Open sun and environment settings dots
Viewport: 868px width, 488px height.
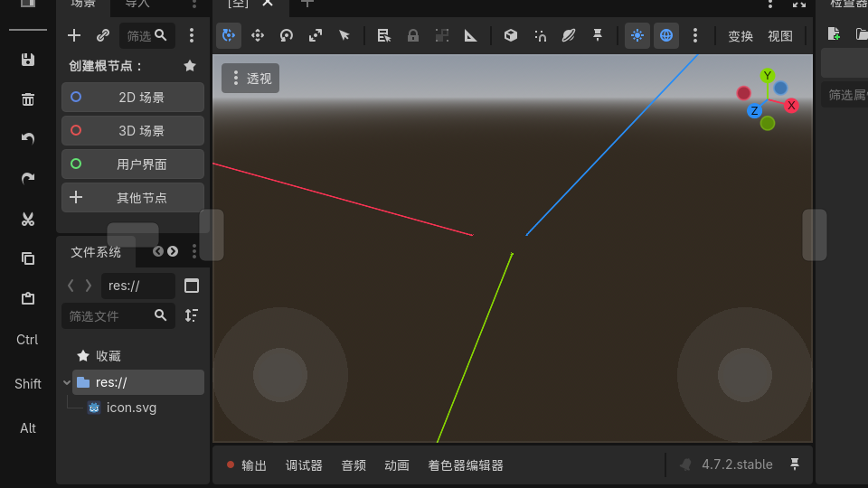tap(695, 35)
